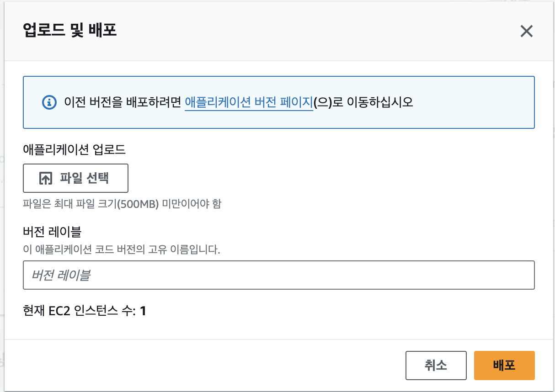555x392 pixels.
Task: Close the 업로드 및 배포 dialog with X
Action: [527, 31]
